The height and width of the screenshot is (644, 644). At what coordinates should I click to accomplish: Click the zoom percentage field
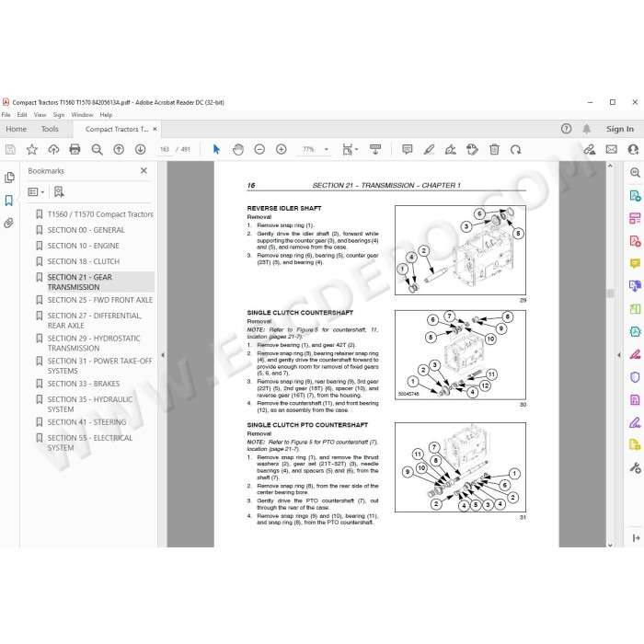point(309,149)
